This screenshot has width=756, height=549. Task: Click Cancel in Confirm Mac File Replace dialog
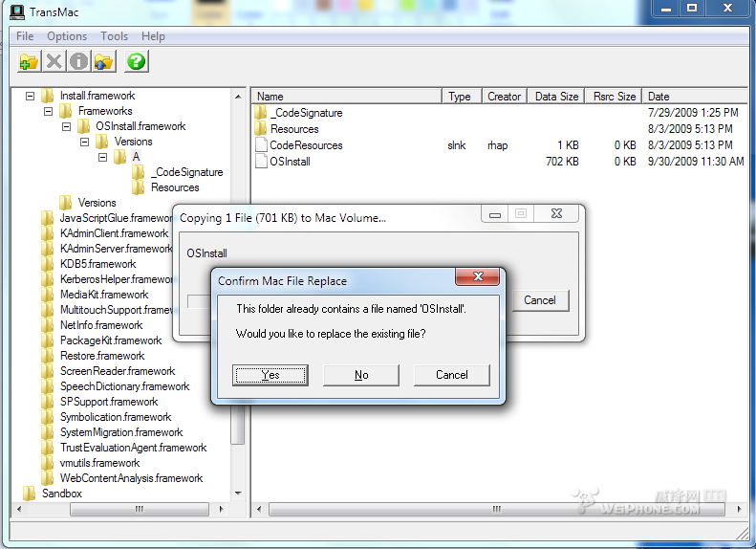pyautogui.click(x=452, y=375)
